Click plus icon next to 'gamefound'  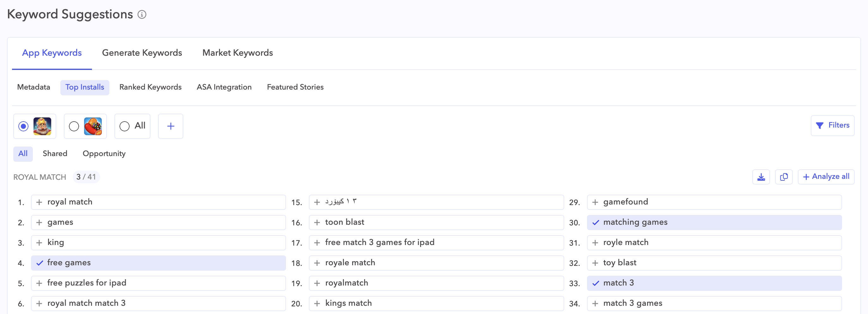click(595, 202)
